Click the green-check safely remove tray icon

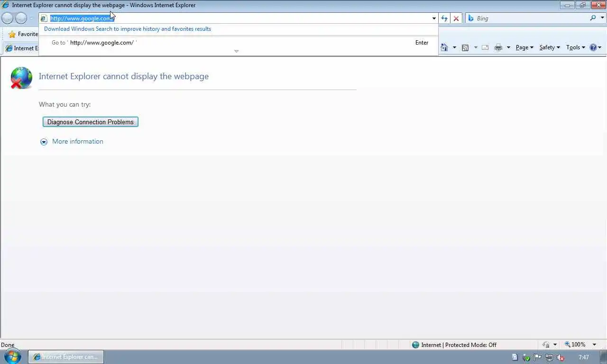click(x=526, y=357)
